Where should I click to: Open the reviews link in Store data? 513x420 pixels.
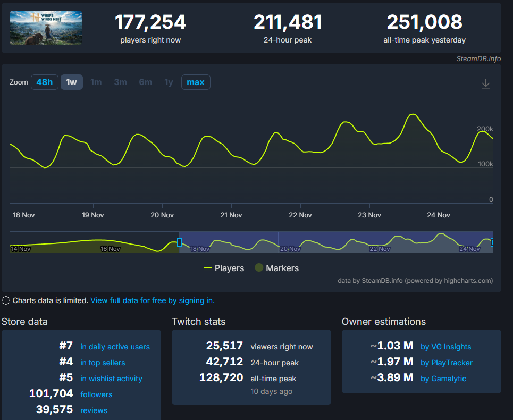click(x=94, y=410)
